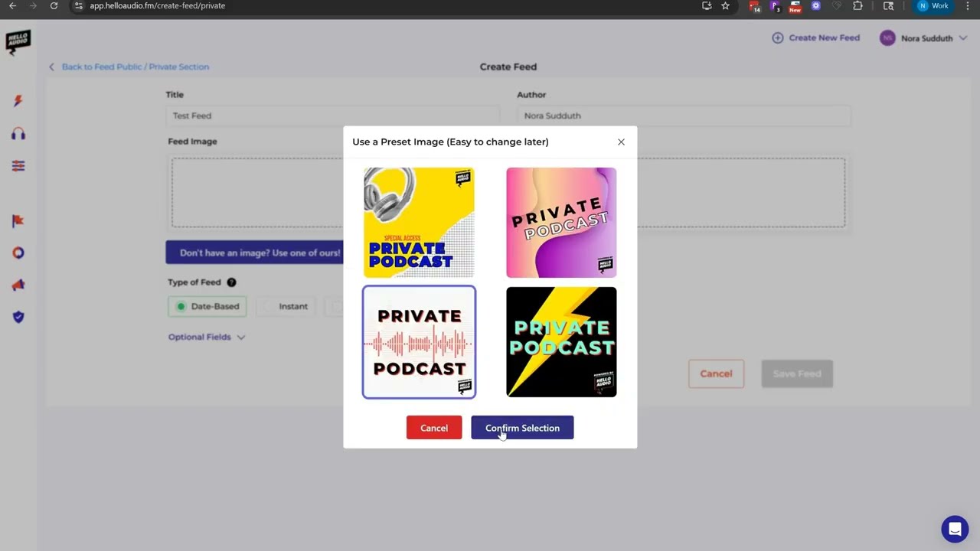Open the orange ring sidebar icon

click(x=18, y=253)
